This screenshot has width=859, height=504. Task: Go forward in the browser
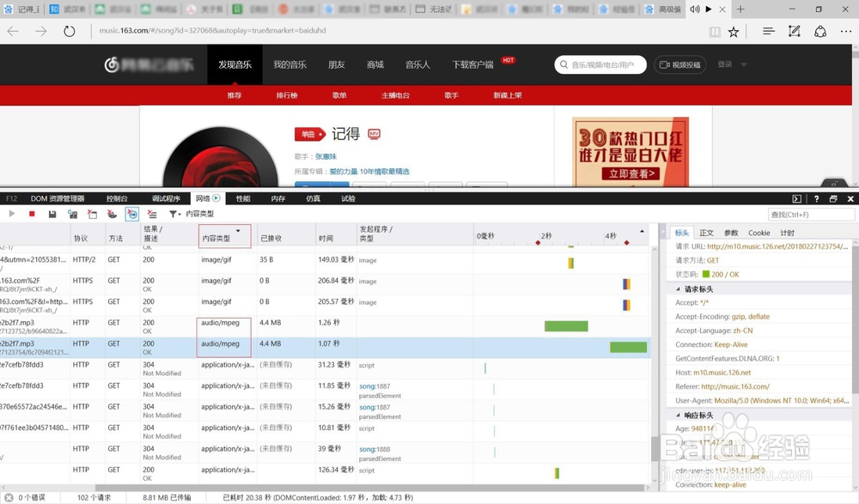coord(41,31)
